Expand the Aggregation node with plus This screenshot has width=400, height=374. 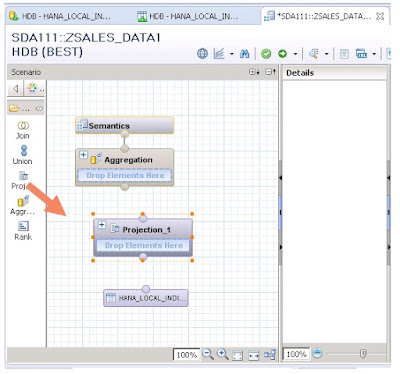click(x=83, y=155)
